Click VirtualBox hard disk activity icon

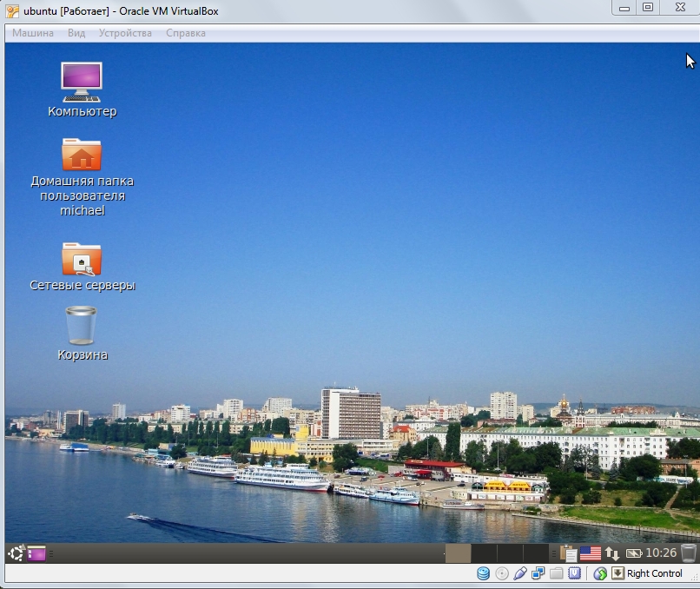(x=484, y=573)
